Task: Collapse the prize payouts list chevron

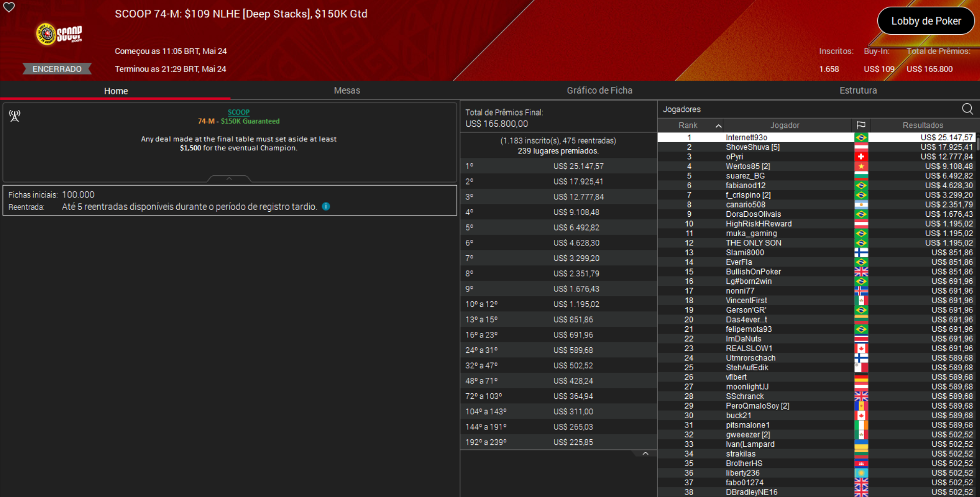Action: 645,454
